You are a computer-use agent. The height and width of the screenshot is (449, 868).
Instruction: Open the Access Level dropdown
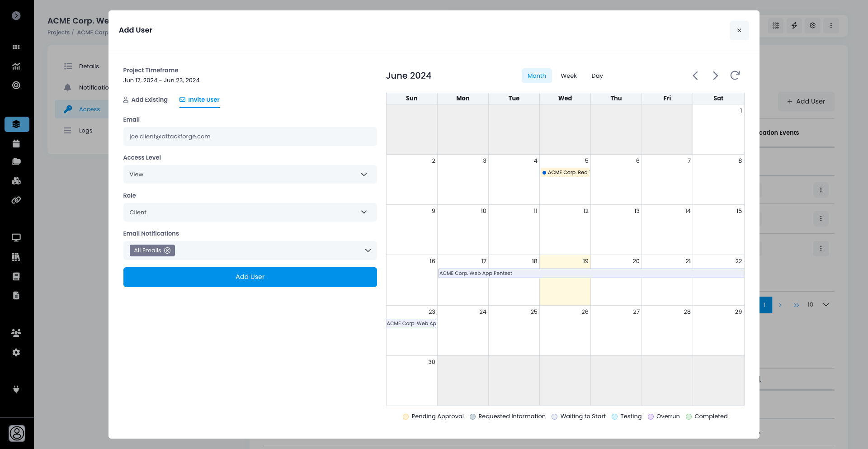click(x=250, y=175)
